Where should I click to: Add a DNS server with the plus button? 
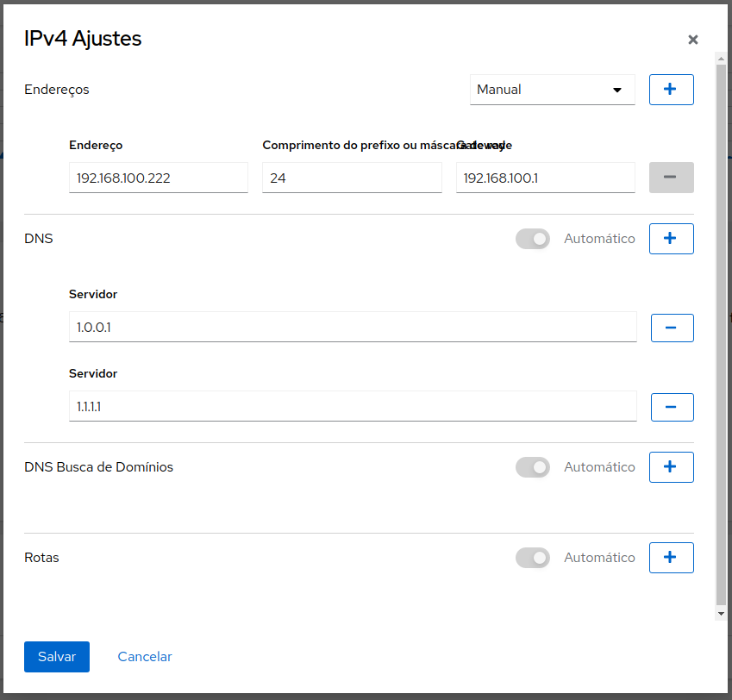coord(671,239)
